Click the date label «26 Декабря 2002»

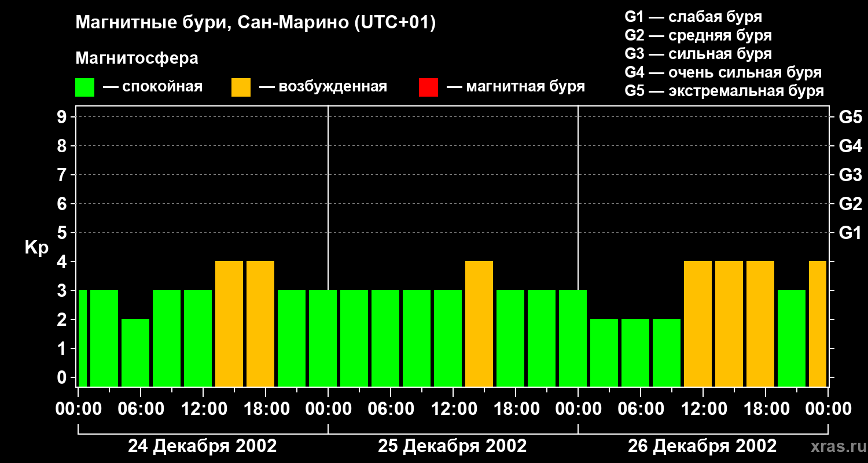coord(703,446)
